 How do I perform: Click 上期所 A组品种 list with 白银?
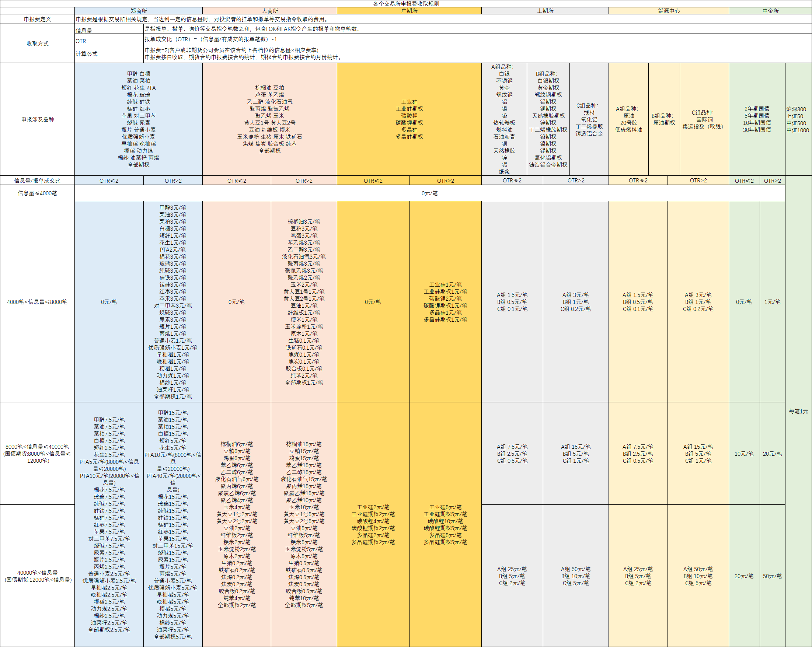point(504,119)
